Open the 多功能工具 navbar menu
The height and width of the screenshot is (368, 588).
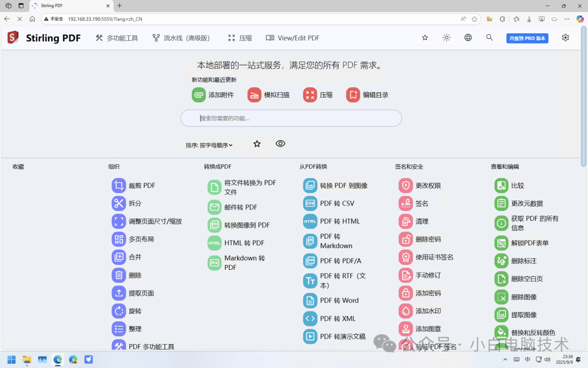coord(117,38)
